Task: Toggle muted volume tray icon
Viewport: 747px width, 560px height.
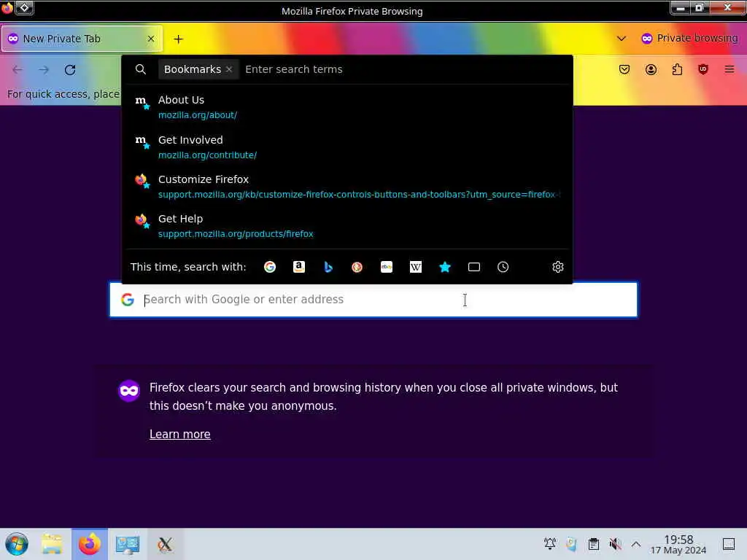Action: (x=615, y=544)
